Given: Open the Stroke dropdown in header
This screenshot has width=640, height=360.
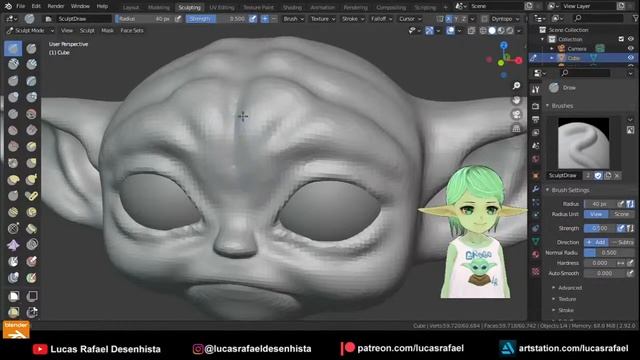Looking at the screenshot, I should pos(353,19).
